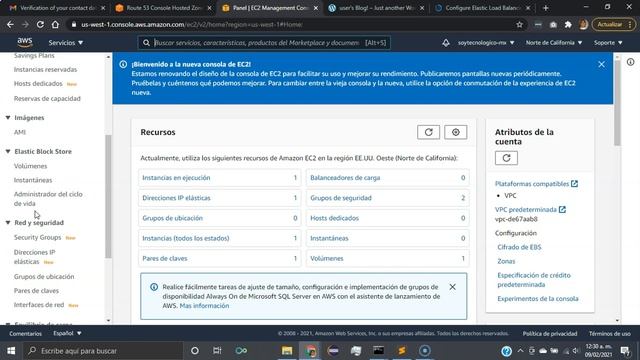Open Chrome profile avatar

pyautogui.click(x=583, y=24)
